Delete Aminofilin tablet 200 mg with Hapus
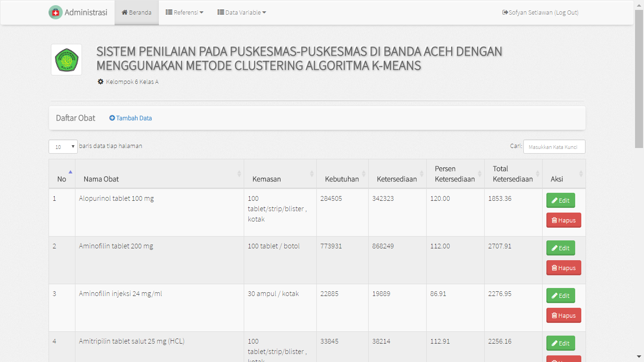Viewport: 644px width, 362px height. click(563, 268)
